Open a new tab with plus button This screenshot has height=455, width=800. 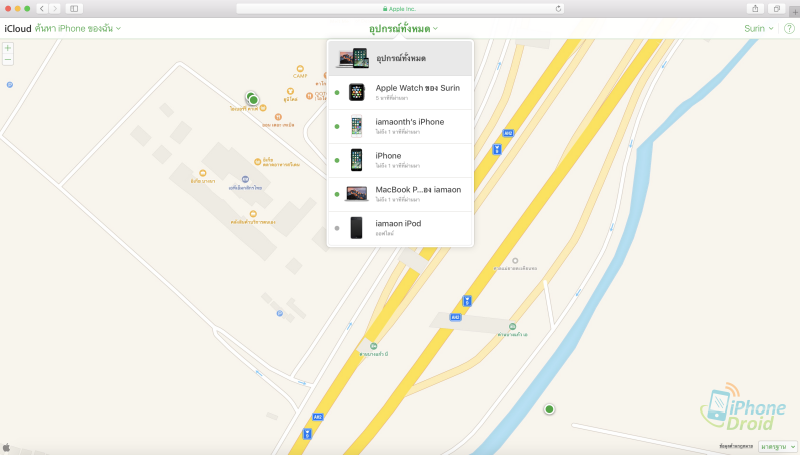coord(795,12)
